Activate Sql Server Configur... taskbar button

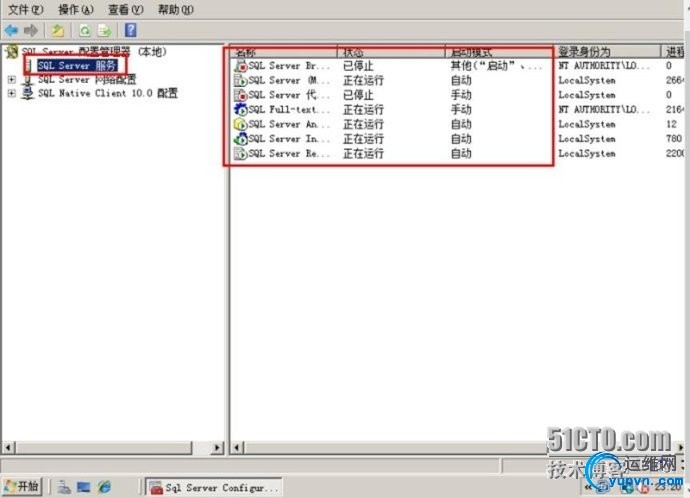click(214, 487)
